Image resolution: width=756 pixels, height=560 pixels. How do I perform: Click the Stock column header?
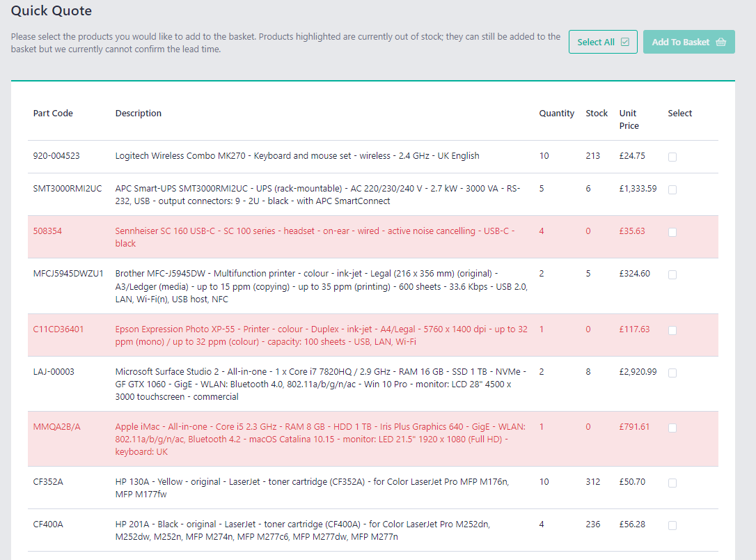[x=597, y=114]
